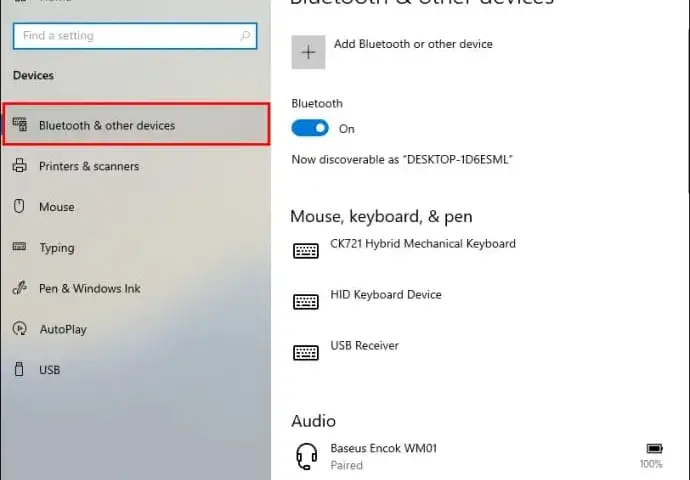Open Printers & scanners settings
690x480 pixels.
coord(89,166)
